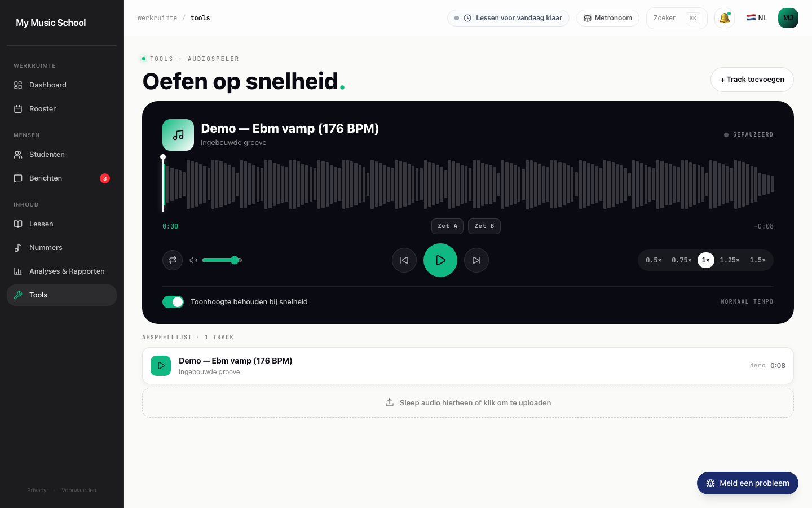Mute audio via the speaker icon
The height and width of the screenshot is (508, 812).
pyautogui.click(x=193, y=260)
